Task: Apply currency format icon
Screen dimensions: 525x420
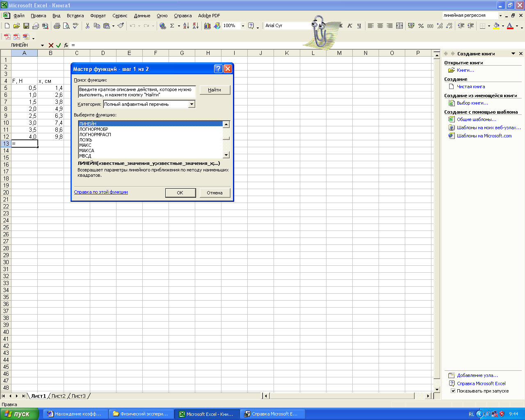Action: (411, 26)
